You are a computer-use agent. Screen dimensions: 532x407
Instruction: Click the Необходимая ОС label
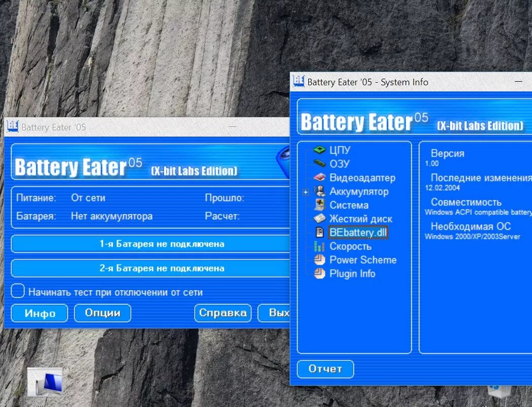pyautogui.click(x=471, y=226)
